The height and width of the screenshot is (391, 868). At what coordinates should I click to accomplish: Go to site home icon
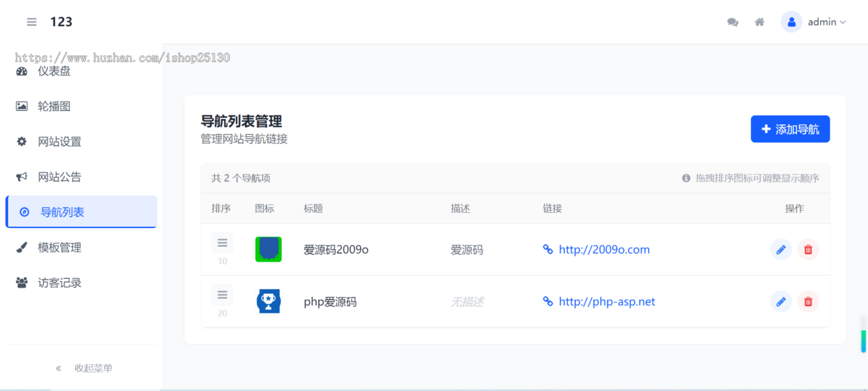tap(759, 22)
